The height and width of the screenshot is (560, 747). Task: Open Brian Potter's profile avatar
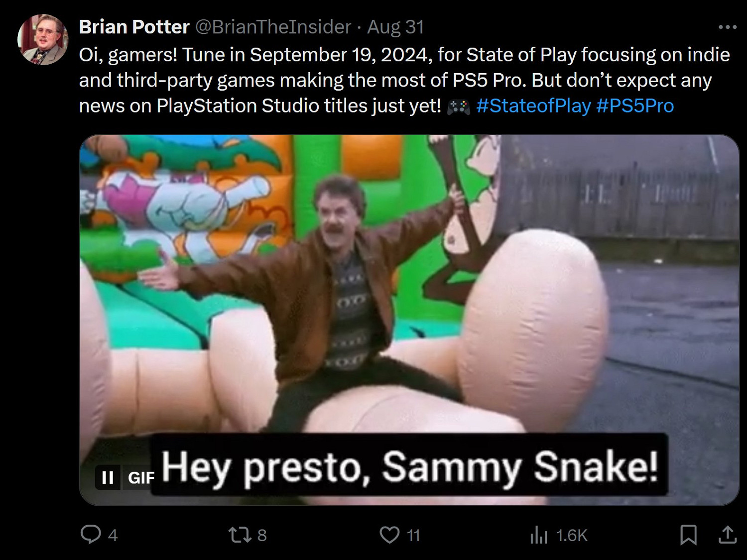(42, 40)
